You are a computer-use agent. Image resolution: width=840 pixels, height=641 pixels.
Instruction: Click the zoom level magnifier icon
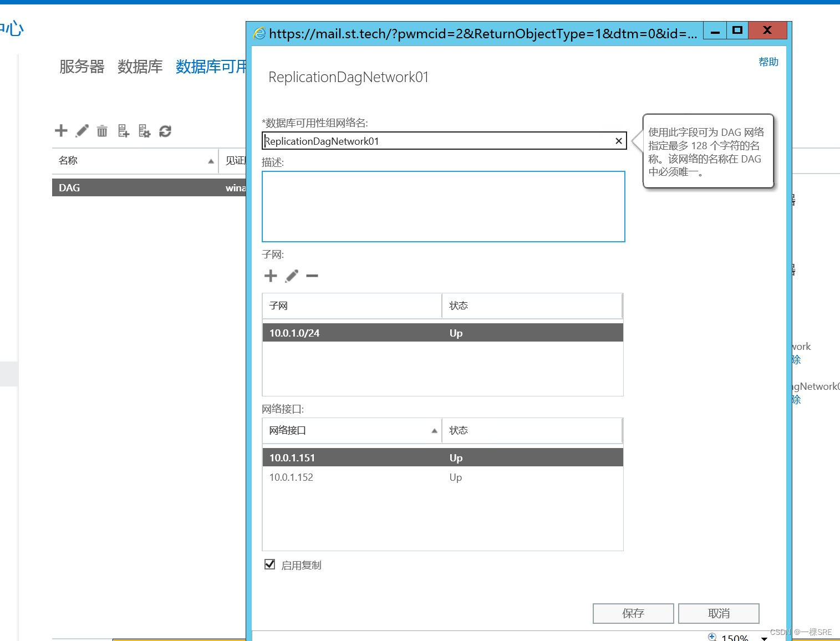click(712, 637)
